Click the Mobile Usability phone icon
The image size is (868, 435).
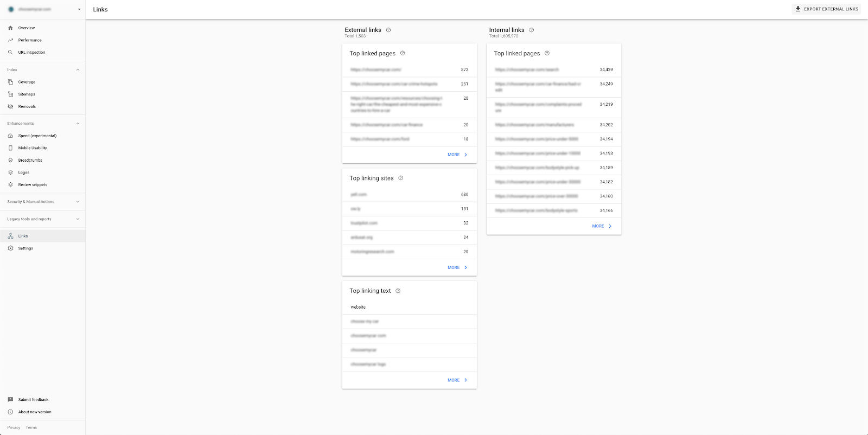[x=10, y=148]
